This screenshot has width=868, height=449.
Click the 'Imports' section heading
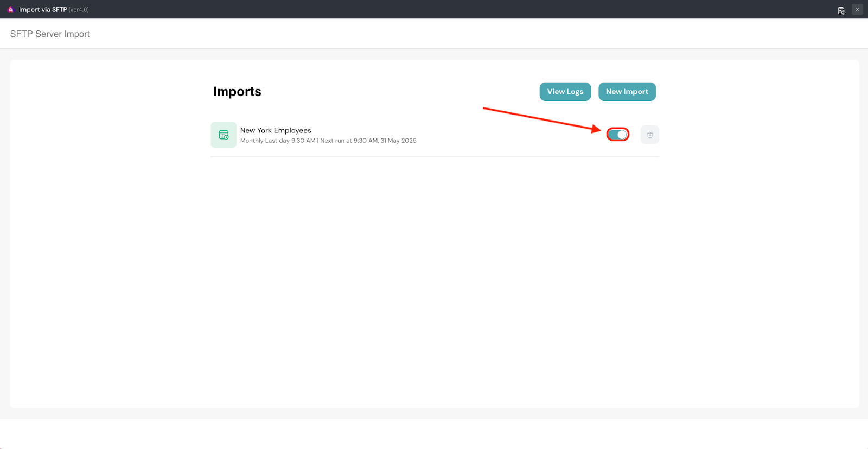tap(237, 92)
